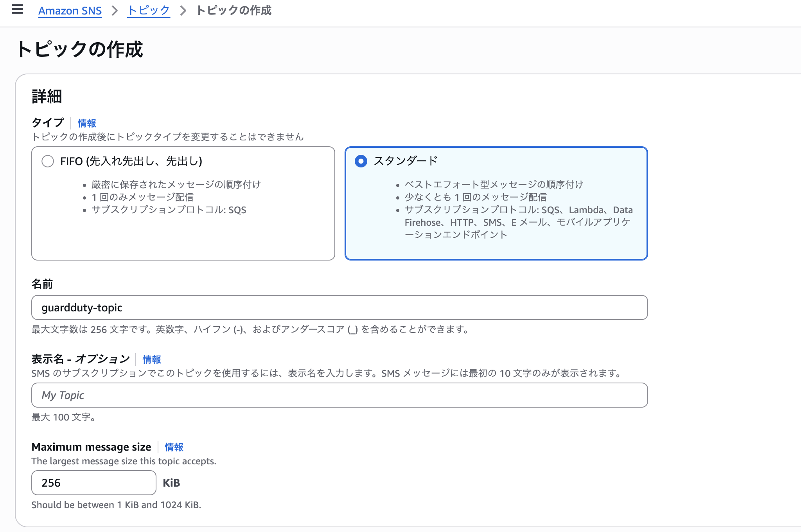The height and width of the screenshot is (532, 801).
Task: Open the トピック breadcrumb link
Action: [149, 10]
